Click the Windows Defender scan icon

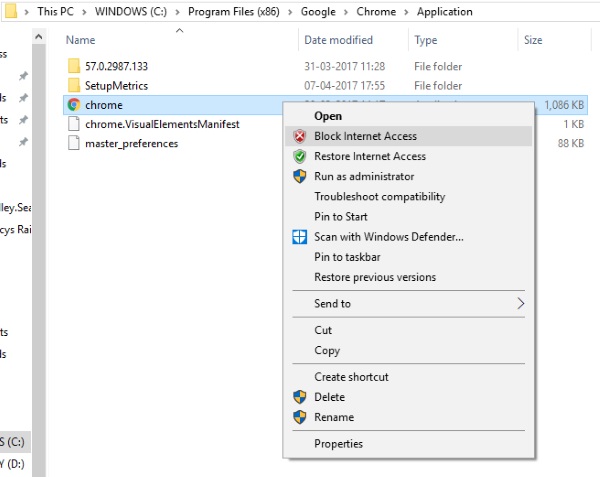pos(300,237)
